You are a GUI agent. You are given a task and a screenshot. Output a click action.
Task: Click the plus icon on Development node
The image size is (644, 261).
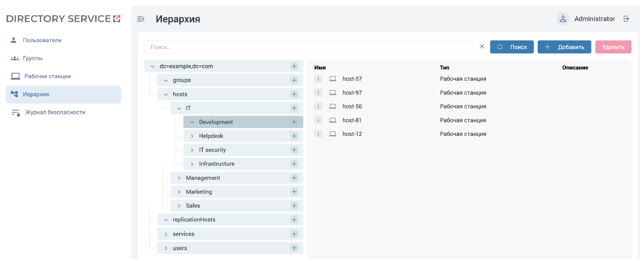click(x=294, y=122)
